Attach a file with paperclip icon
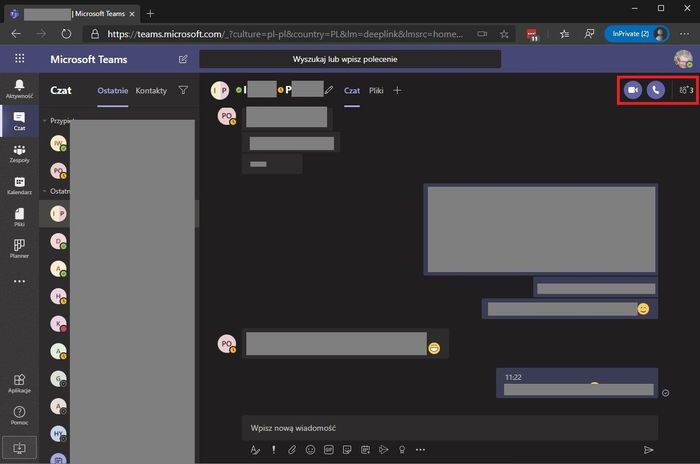Image resolution: width=700 pixels, height=464 pixels. click(x=292, y=450)
